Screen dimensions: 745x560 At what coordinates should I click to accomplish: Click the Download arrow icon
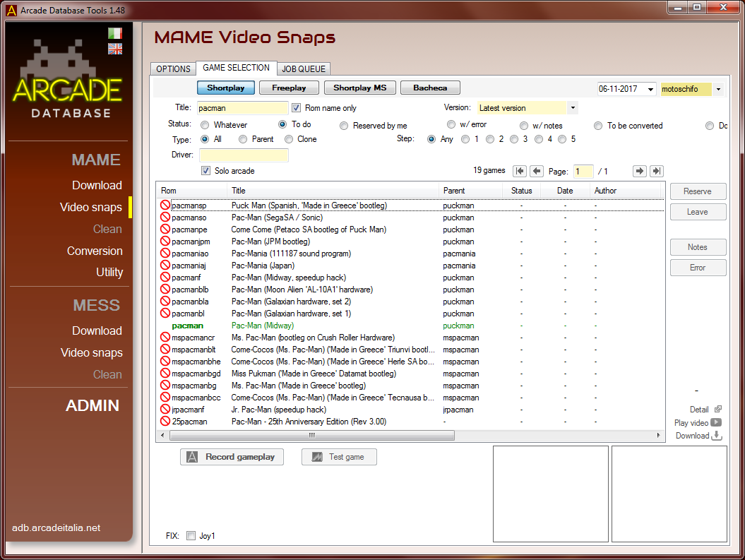click(717, 436)
